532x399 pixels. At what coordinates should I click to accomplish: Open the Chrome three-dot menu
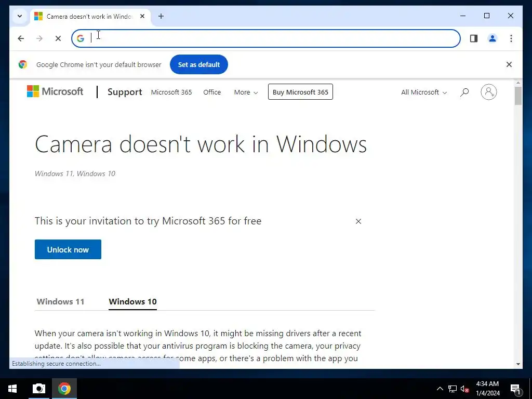[511, 38]
